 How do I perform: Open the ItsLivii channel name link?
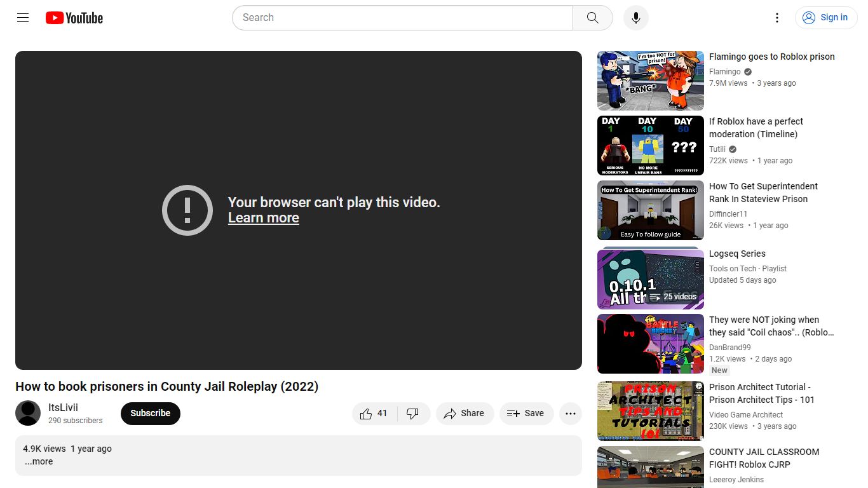point(63,408)
